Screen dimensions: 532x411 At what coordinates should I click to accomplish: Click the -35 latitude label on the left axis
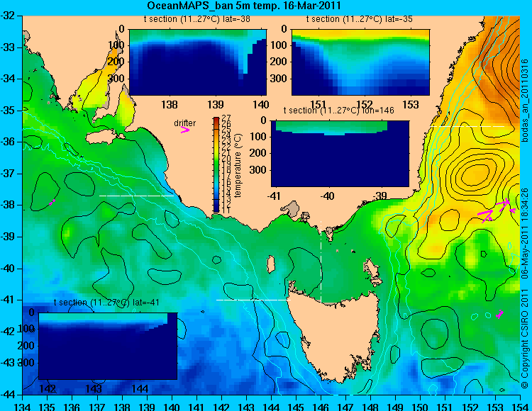[x=8, y=111]
